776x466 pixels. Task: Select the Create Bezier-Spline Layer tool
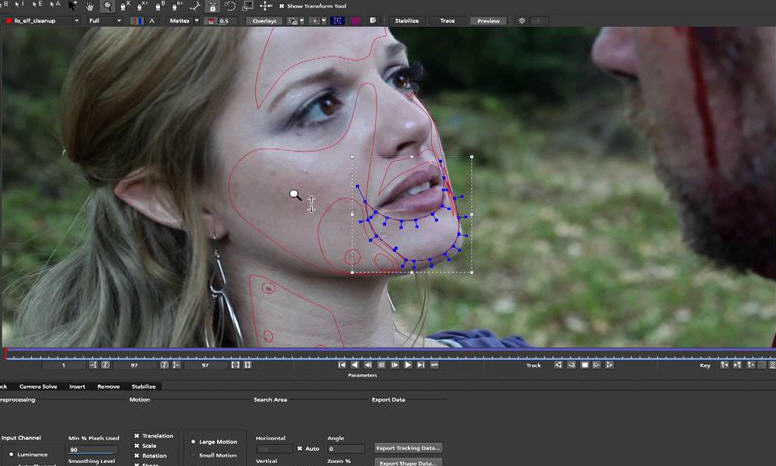160,6
